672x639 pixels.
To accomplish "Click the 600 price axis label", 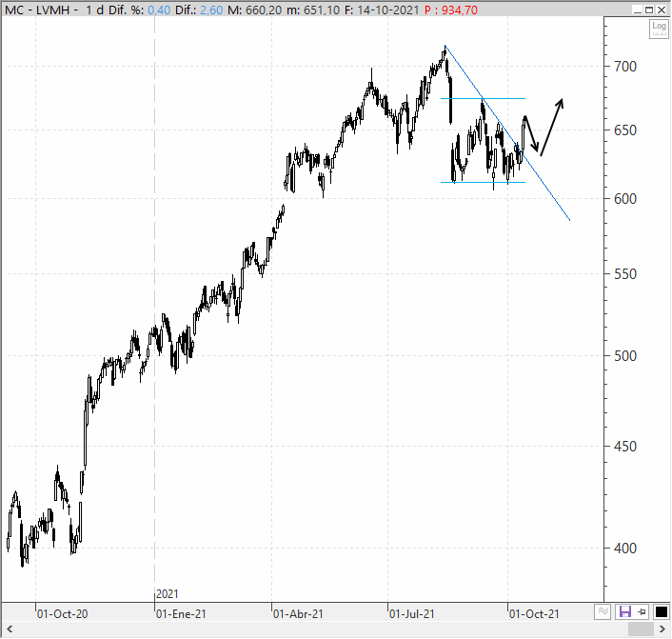I will pyautogui.click(x=625, y=199).
